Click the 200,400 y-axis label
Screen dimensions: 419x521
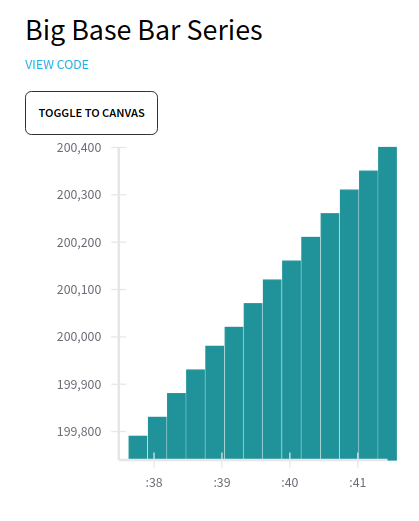pyautogui.click(x=79, y=148)
